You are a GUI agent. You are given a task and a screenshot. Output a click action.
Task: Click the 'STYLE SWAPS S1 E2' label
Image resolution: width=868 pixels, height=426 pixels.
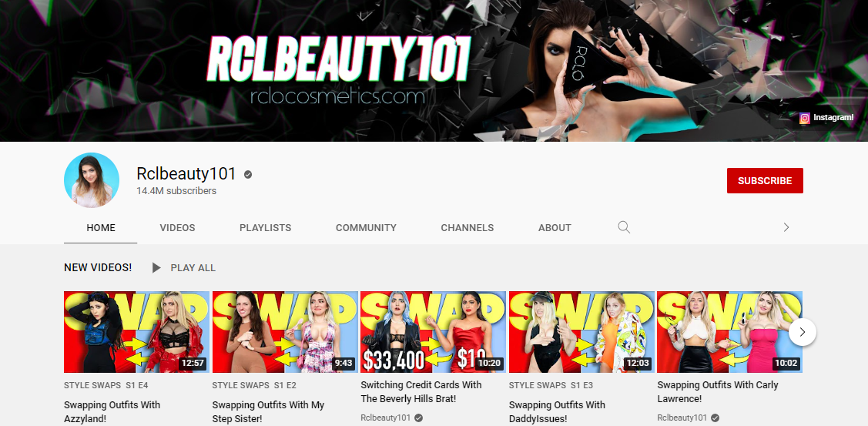(x=255, y=385)
